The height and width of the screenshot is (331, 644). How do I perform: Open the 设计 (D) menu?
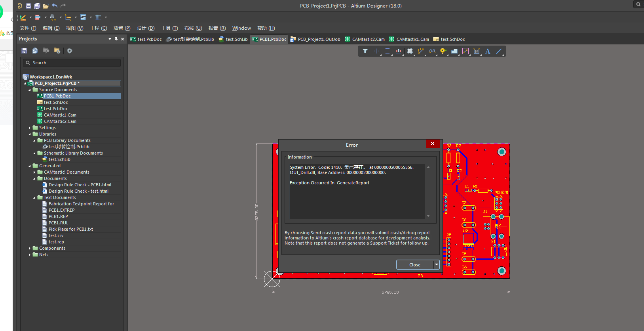(x=146, y=28)
